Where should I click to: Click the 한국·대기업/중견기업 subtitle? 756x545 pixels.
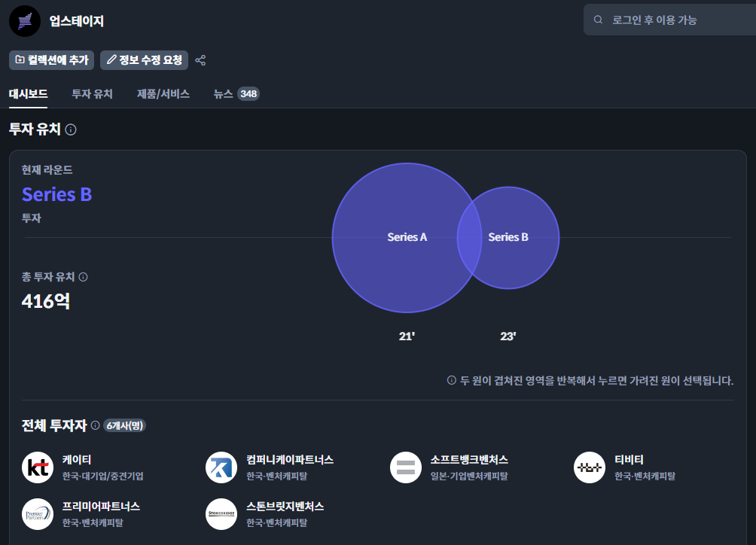(102, 476)
